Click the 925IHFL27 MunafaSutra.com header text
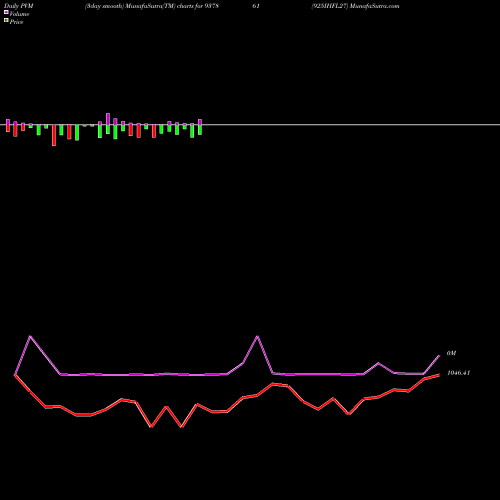This screenshot has height=500, width=500. tap(355, 6)
